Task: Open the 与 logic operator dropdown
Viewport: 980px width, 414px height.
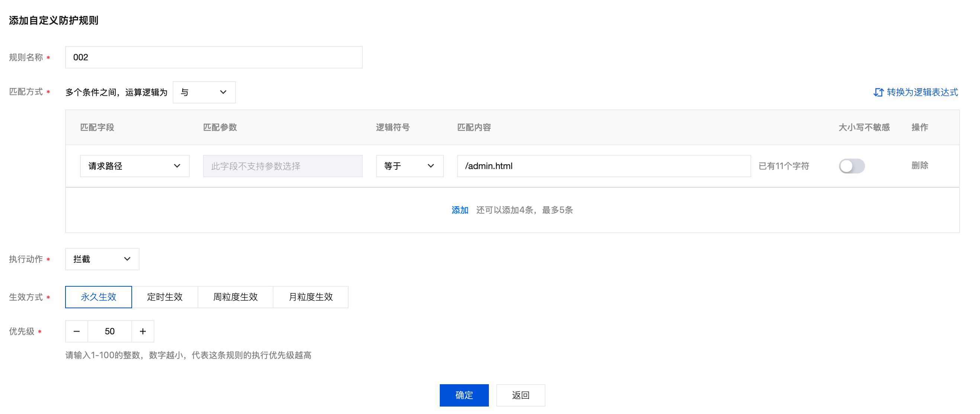Action: [204, 92]
